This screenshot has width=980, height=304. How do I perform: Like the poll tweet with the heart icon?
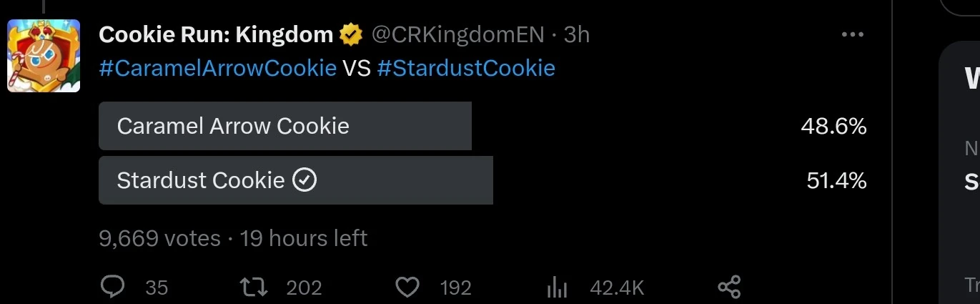coord(407,287)
